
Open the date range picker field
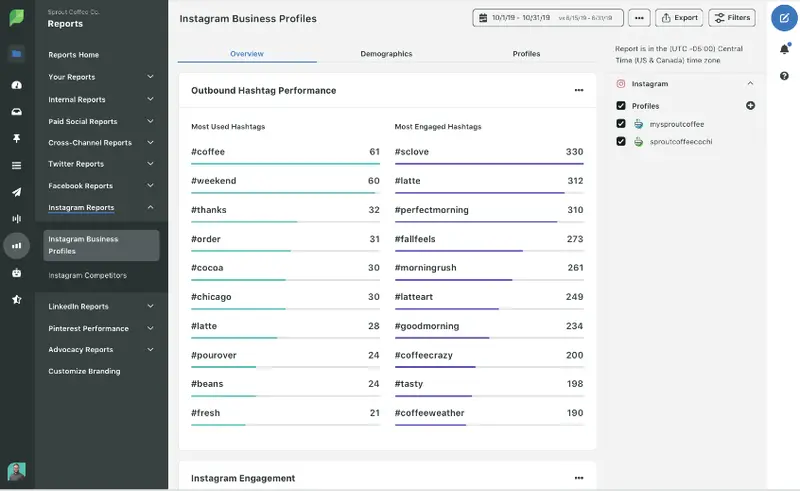(547, 18)
